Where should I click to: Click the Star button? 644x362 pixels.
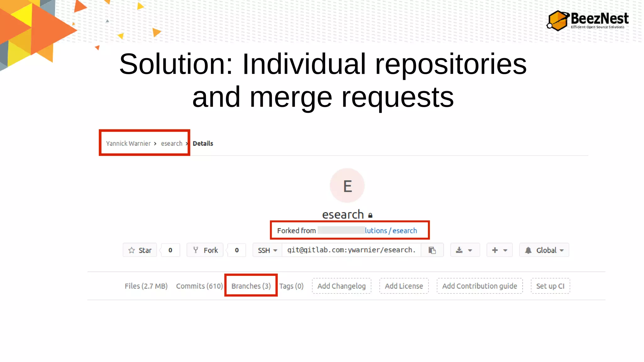pyautogui.click(x=140, y=250)
